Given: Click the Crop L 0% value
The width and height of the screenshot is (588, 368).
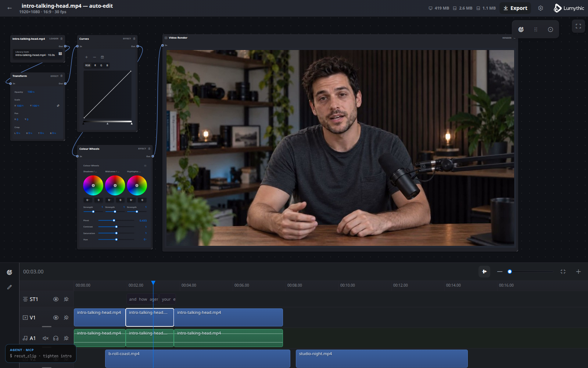Looking at the screenshot, I should tap(18, 133).
